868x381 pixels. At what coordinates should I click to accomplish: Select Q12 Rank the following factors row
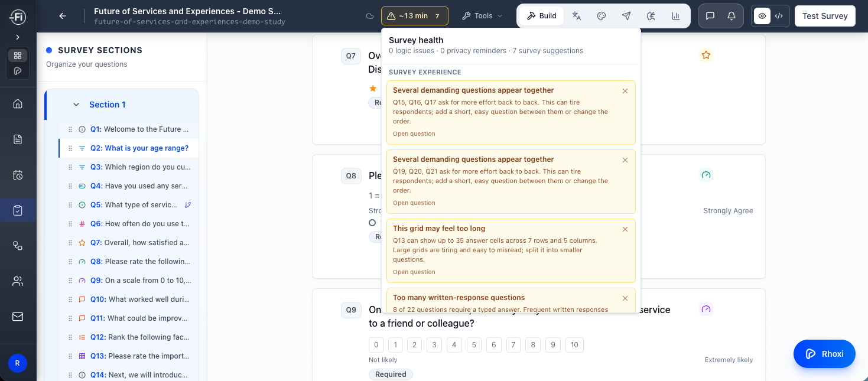pyautogui.click(x=129, y=337)
